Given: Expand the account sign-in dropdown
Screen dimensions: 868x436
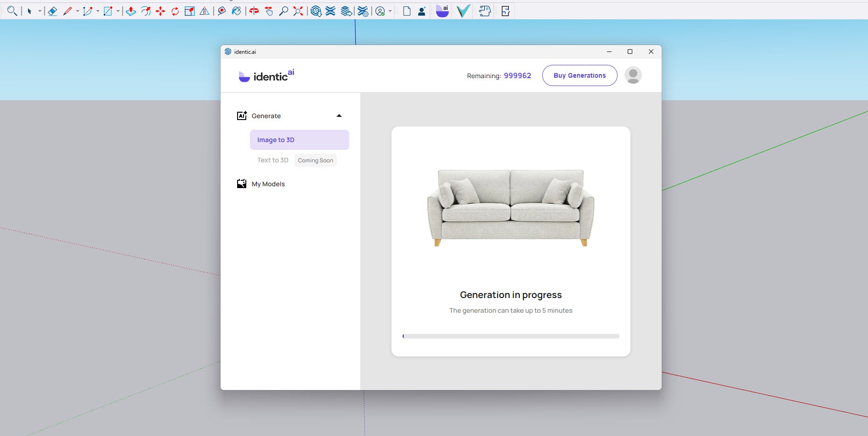Looking at the screenshot, I should pyautogui.click(x=390, y=11).
